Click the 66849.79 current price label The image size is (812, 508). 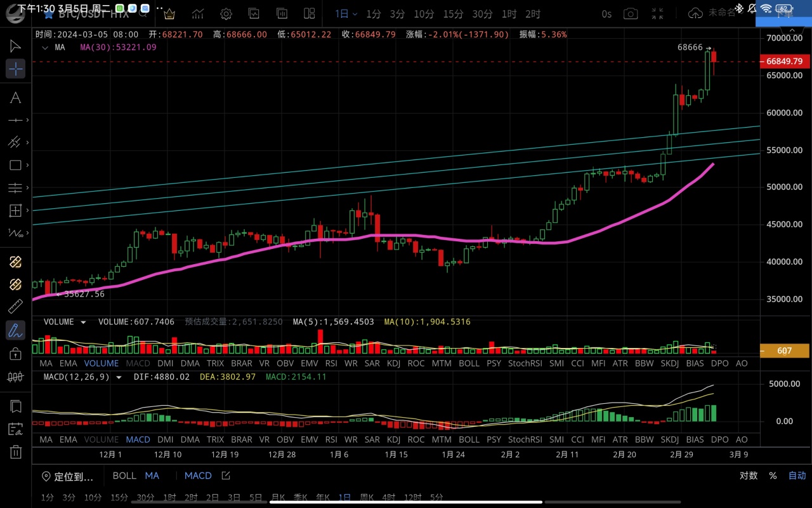point(784,62)
